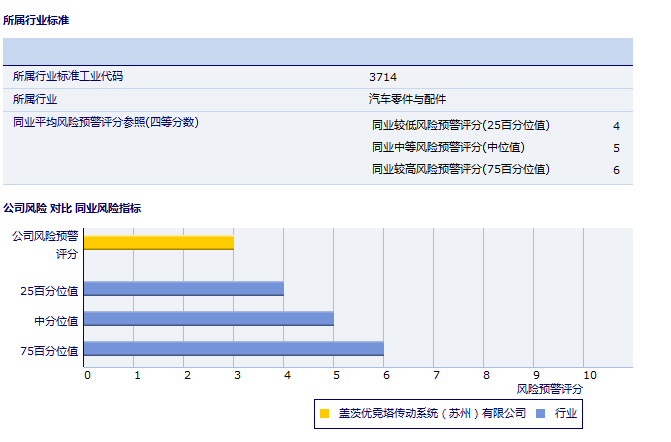Click the x-axis tick label 10

[590, 375]
